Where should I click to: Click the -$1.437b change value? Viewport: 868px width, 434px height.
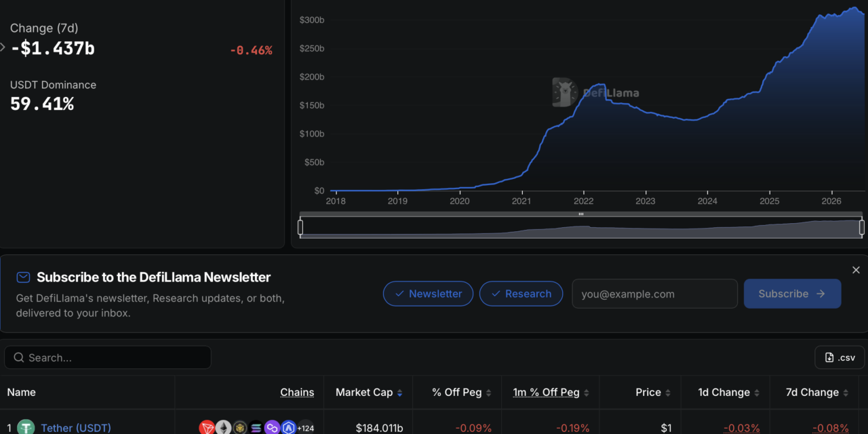52,49
